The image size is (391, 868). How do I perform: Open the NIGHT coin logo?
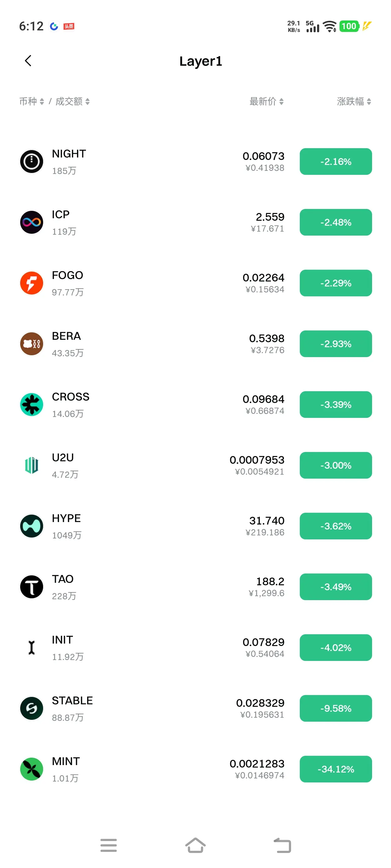click(x=32, y=162)
